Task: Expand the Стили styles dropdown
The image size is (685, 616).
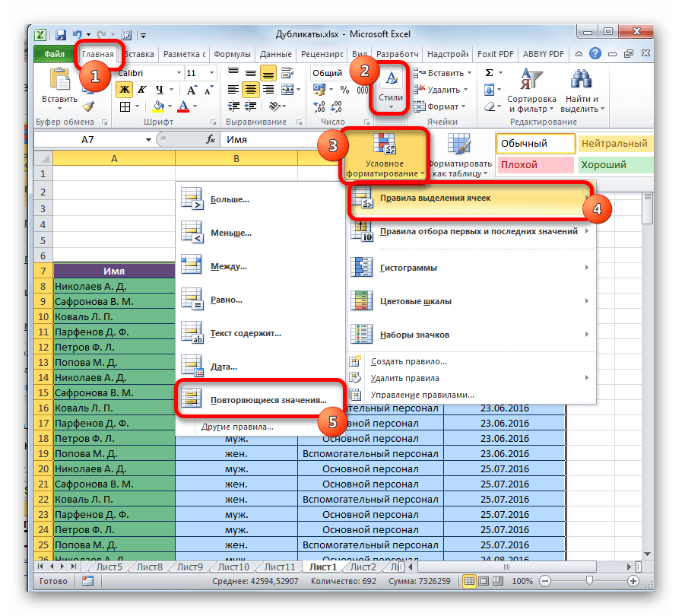Action: 391,90
